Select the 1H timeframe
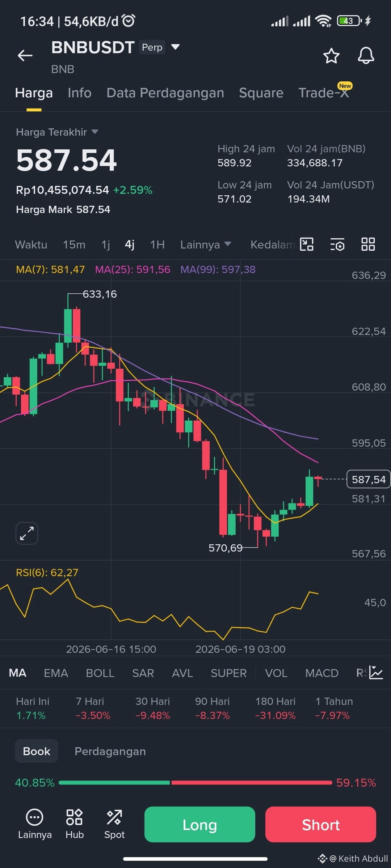Image resolution: width=391 pixels, height=868 pixels. [x=157, y=245]
